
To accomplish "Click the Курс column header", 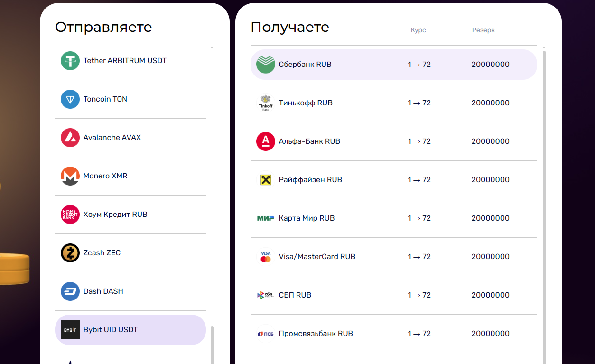I will 418,30.
